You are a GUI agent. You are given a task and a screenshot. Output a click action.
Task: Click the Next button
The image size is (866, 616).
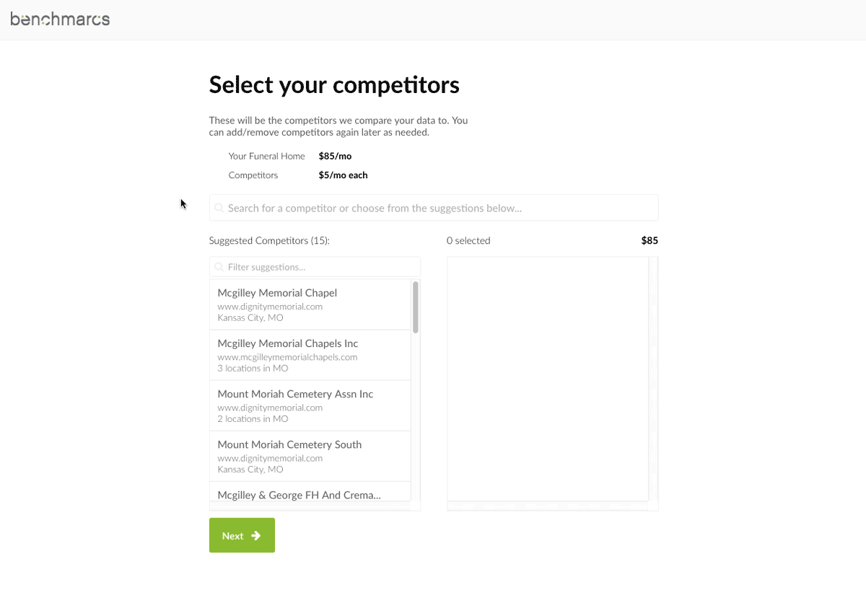point(242,535)
